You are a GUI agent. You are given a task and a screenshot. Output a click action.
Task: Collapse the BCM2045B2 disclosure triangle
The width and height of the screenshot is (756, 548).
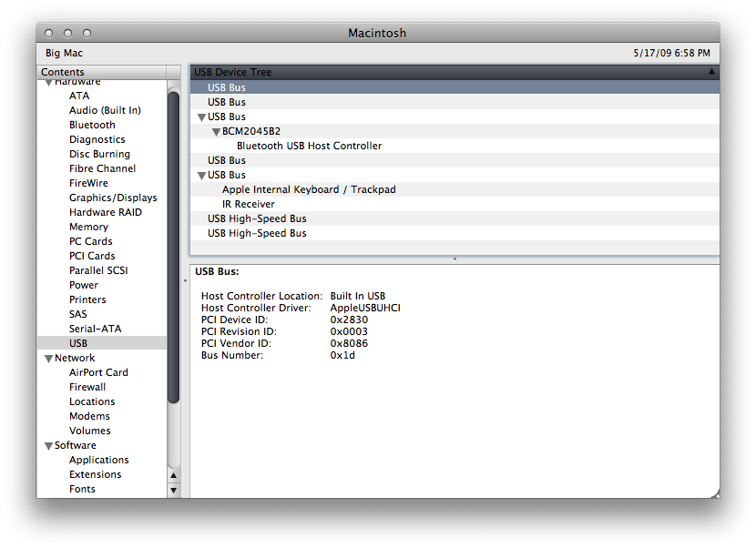point(217,132)
